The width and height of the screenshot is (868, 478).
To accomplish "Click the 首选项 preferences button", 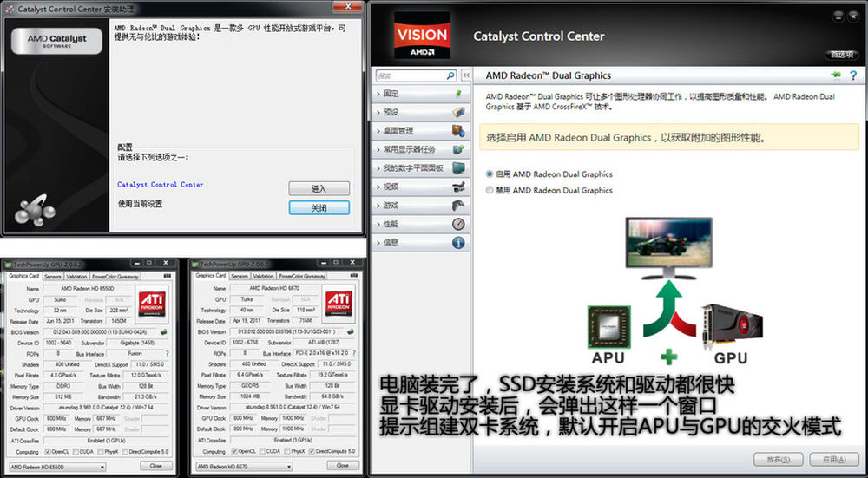I will (842, 55).
